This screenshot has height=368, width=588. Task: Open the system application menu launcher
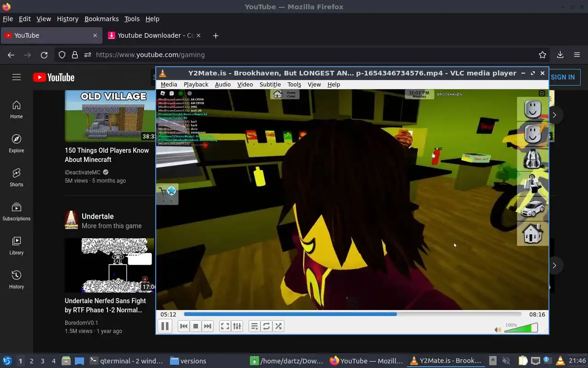point(7,361)
